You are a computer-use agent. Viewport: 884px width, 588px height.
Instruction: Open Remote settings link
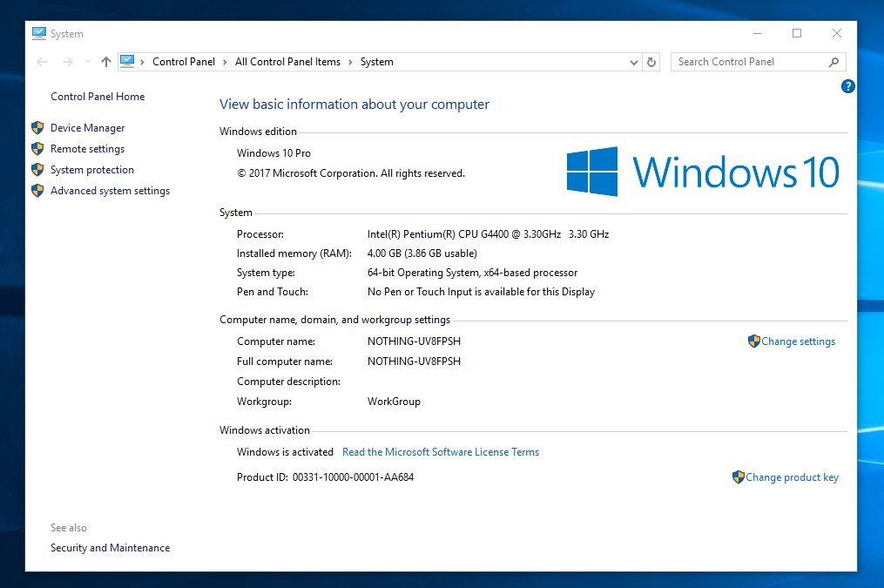tap(87, 149)
